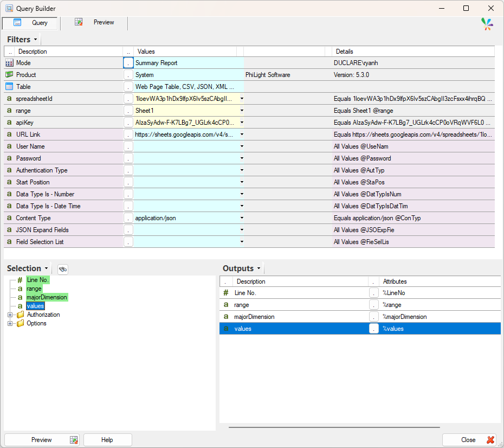Click the JSON Expand Fields ellipsis button
Screen dimensions: 504x448
pyautogui.click(x=128, y=230)
